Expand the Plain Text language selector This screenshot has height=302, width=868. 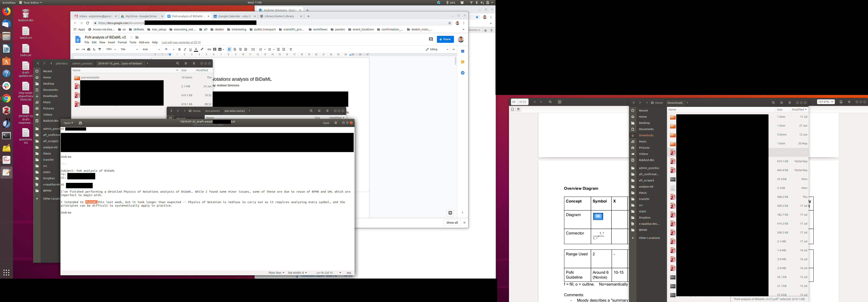[x=276, y=273]
